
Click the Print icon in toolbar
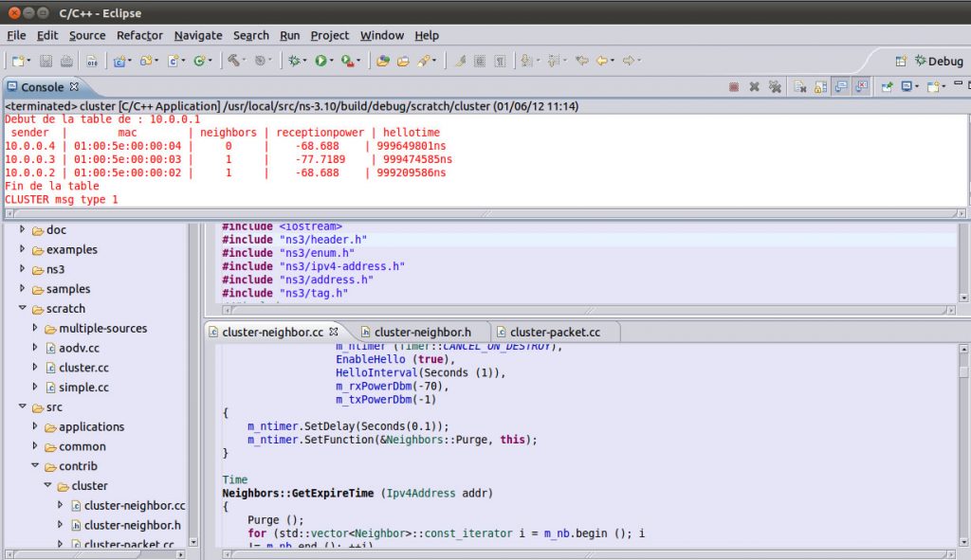pos(67,61)
